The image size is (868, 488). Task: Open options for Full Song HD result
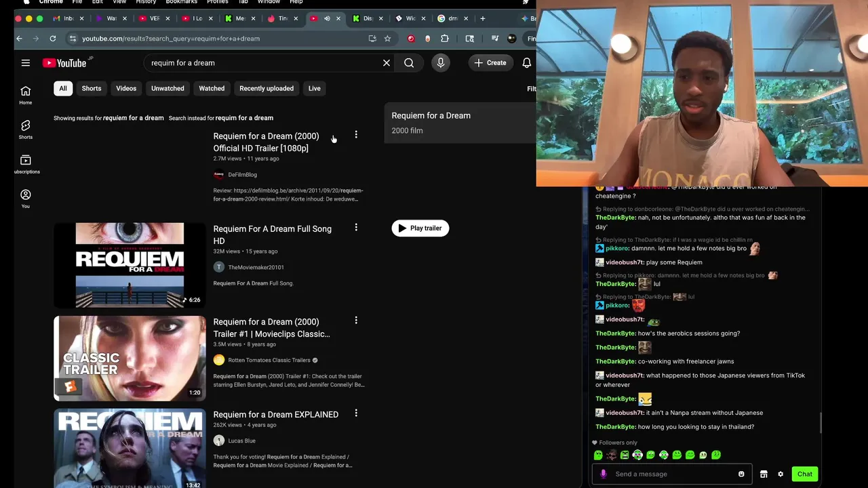(356, 228)
